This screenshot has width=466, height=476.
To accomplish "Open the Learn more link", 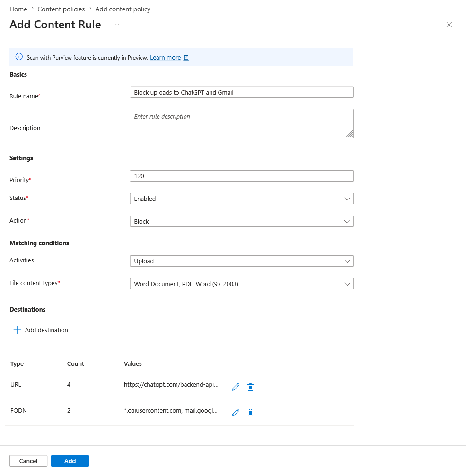I will 166,58.
